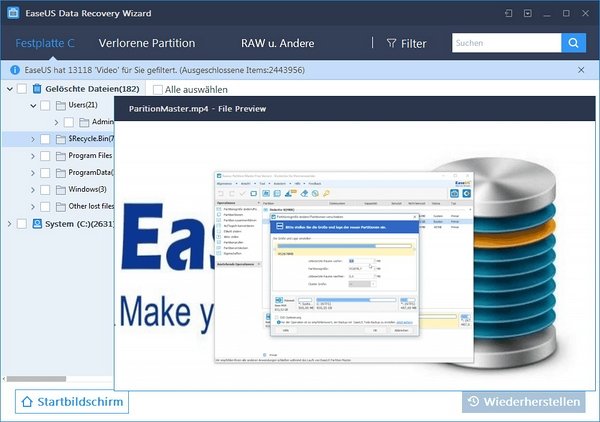Click the horizontal scrollbar in tree panel
Screen dimensions: 600x422
pos(36,379)
